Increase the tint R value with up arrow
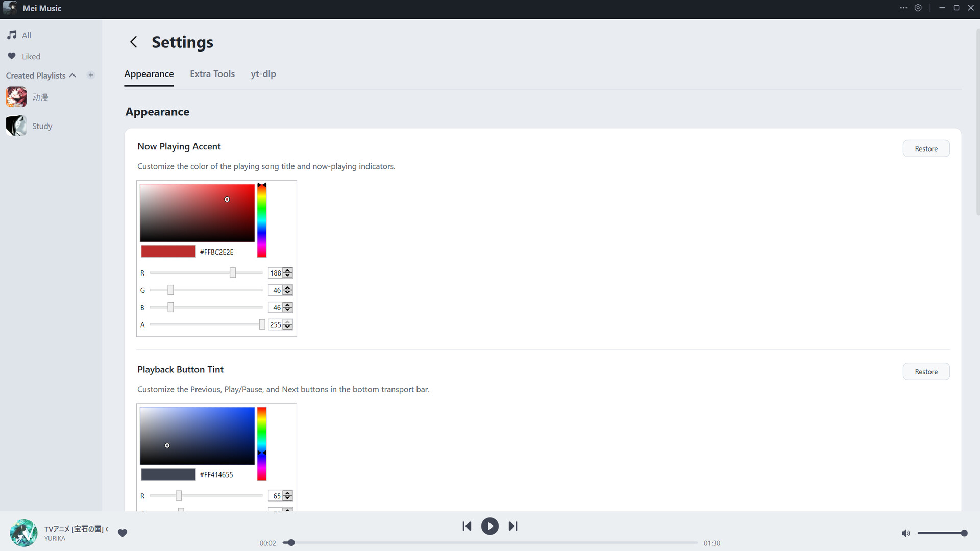This screenshot has width=980, height=551. click(x=288, y=493)
